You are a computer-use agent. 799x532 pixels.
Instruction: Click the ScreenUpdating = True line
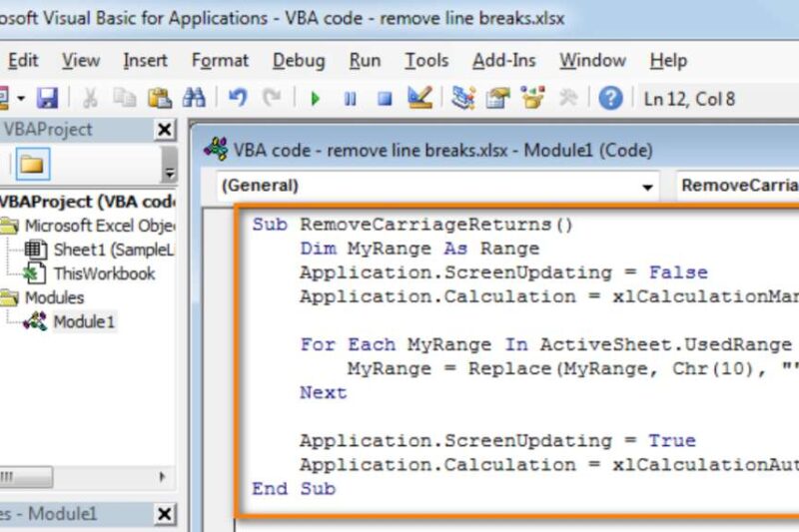(497, 440)
